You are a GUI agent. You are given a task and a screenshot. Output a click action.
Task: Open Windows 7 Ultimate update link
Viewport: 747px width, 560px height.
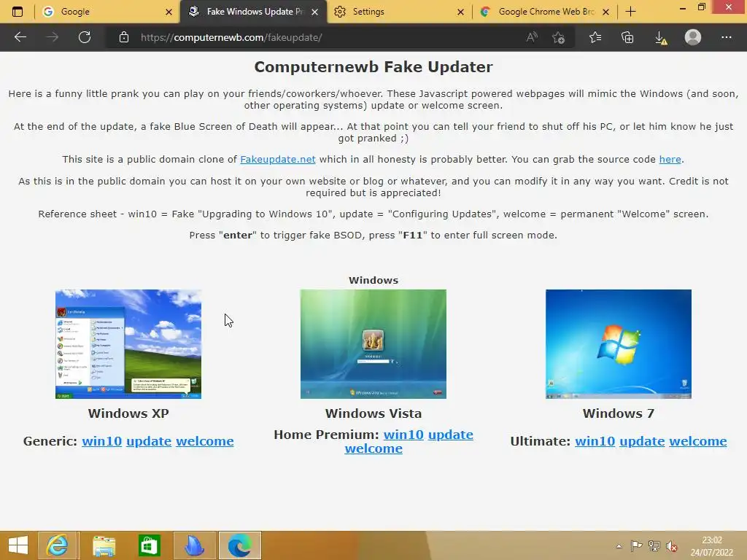(642, 441)
